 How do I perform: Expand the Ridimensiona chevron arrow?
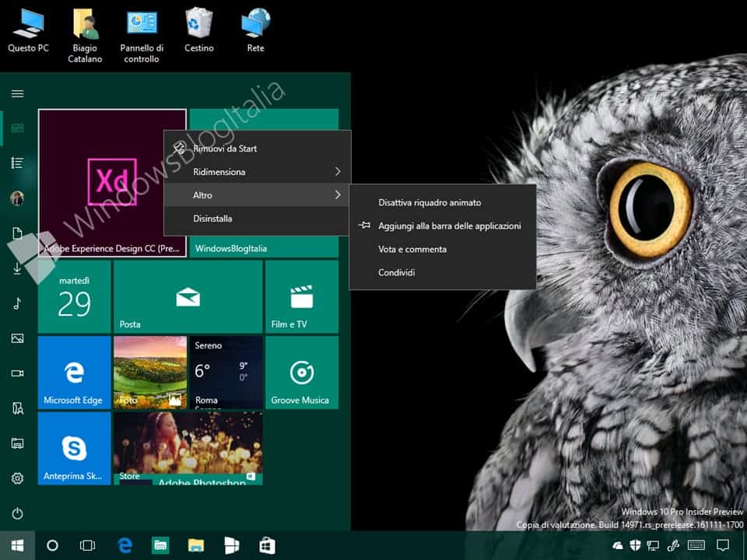coord(338,171)
